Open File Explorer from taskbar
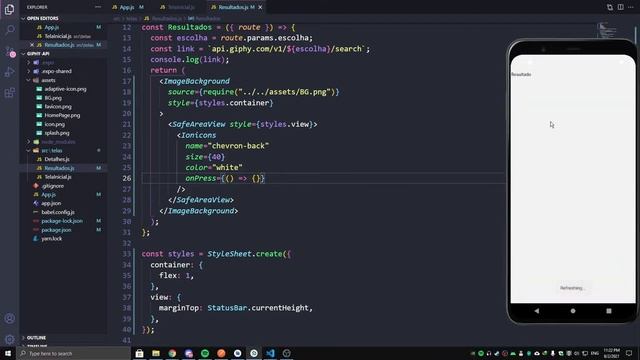Image resolution: width=640 pixels, height=360 pixels. [x=156, y=353]
